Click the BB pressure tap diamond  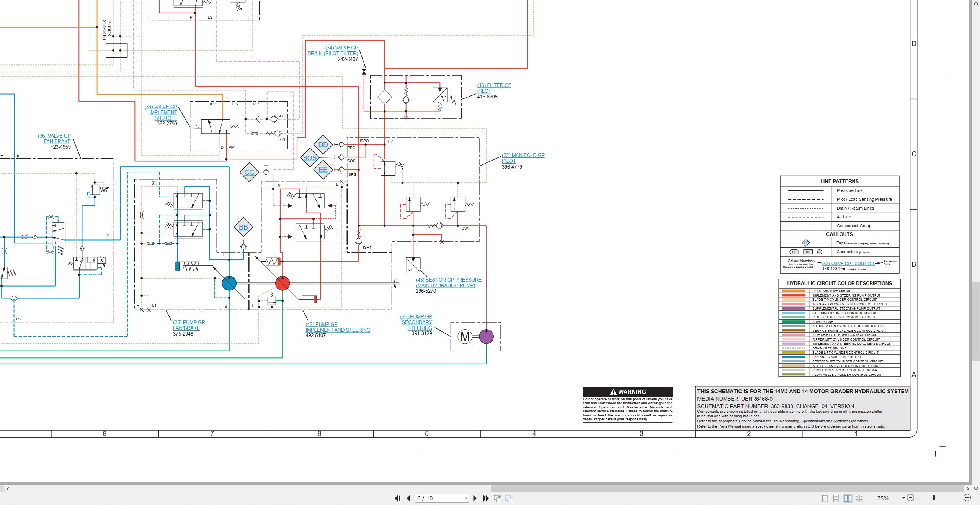pos(243,227)
